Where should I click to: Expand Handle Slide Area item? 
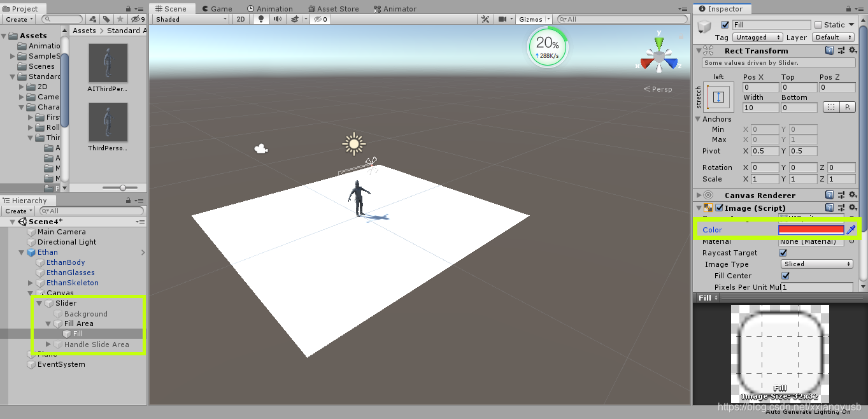[48, 344]
